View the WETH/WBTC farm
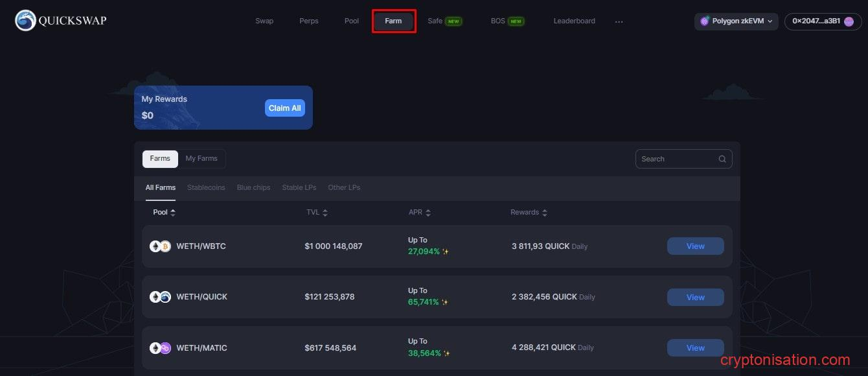 [x=695, y=246]
